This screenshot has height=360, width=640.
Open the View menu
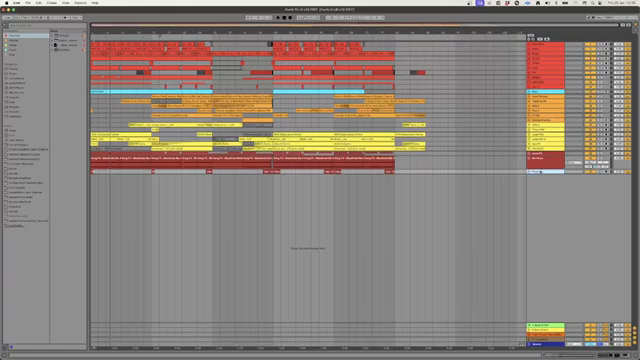pyautogui.click(x=65, y=3)
